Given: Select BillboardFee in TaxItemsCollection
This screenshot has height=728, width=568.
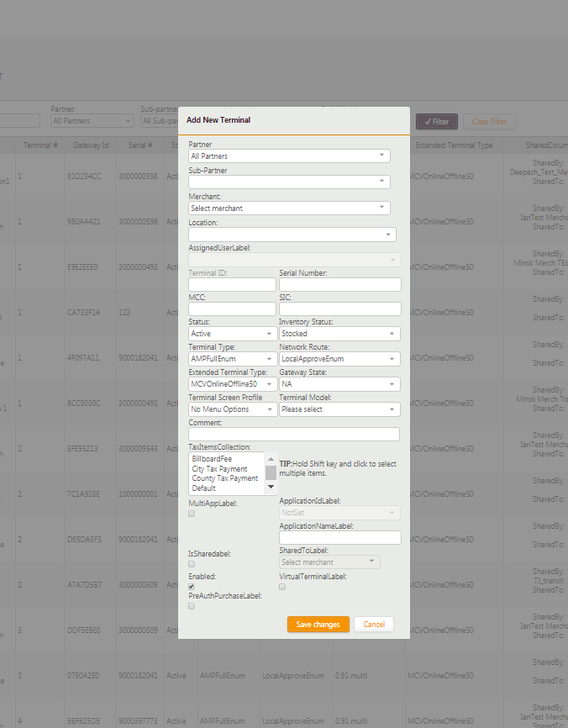Looking at the screenshot, I should tap(212, 460).
